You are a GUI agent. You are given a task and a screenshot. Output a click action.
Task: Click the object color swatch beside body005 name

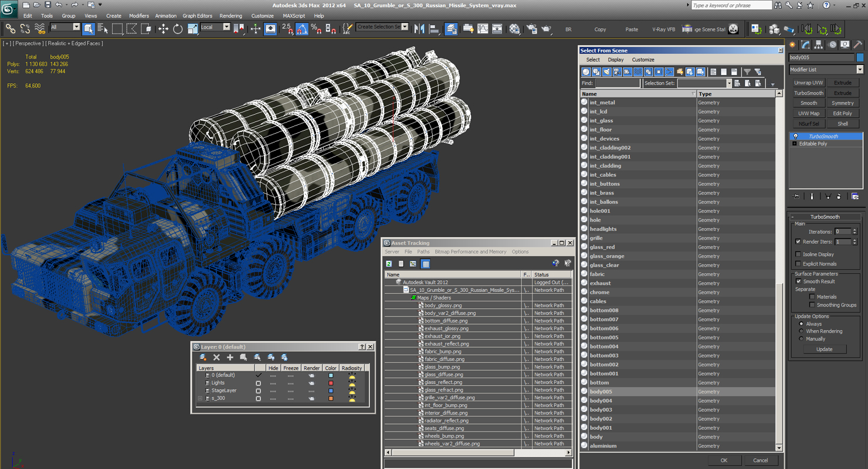[860, 57]
